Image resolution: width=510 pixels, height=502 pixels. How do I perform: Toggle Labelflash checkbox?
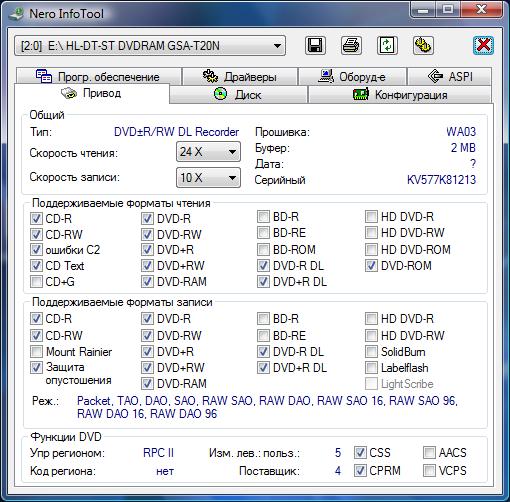pos(371,368)
